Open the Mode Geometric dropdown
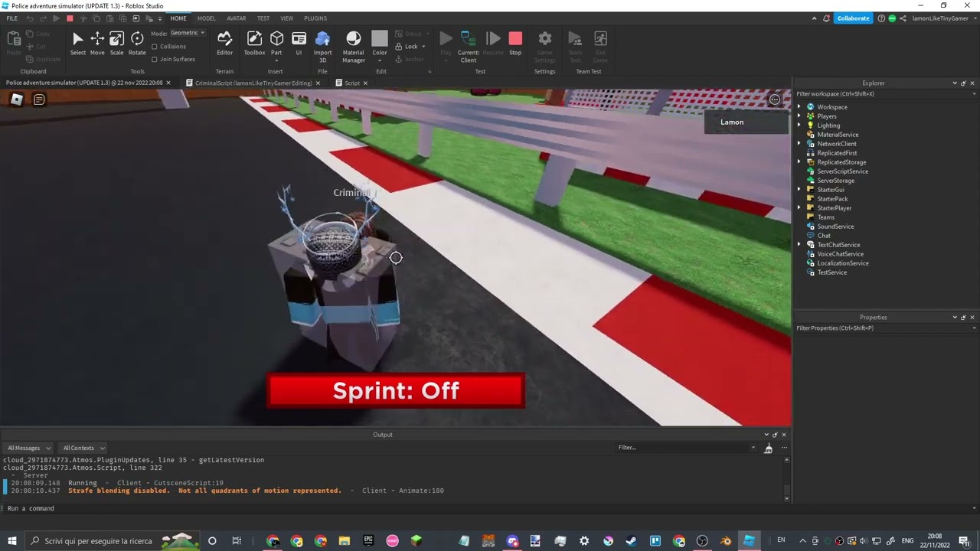The image size is (980, 551). pyautogui.click(x=188, y=33)
